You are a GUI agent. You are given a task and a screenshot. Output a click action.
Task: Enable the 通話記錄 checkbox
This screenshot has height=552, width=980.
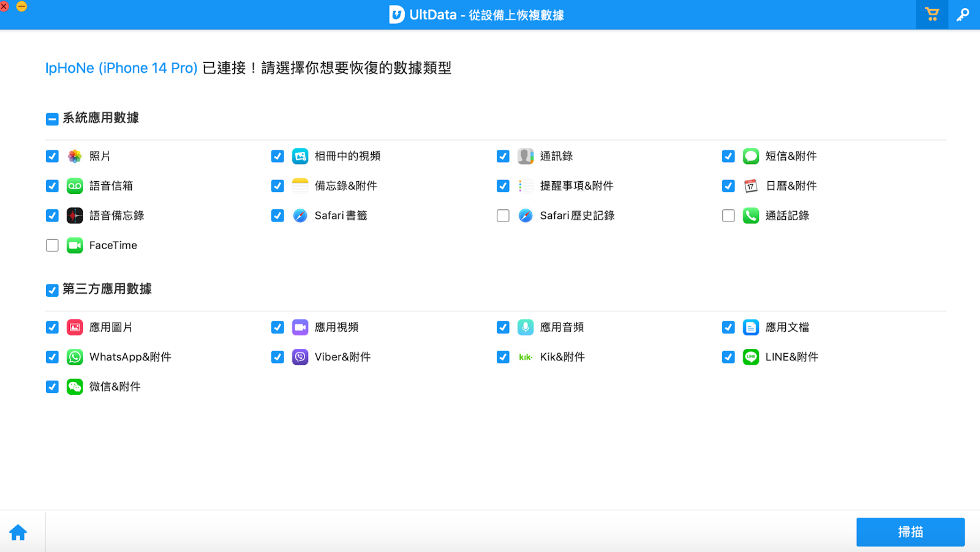click(728, 215)
